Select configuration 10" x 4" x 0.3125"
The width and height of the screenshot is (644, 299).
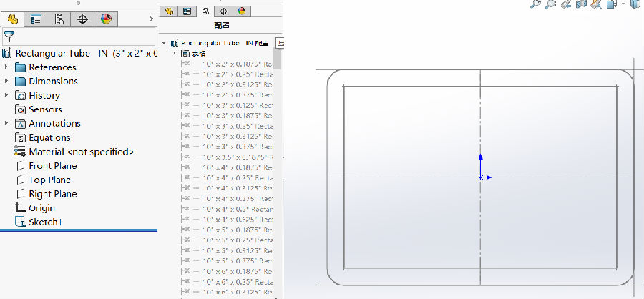pos(227,188)
